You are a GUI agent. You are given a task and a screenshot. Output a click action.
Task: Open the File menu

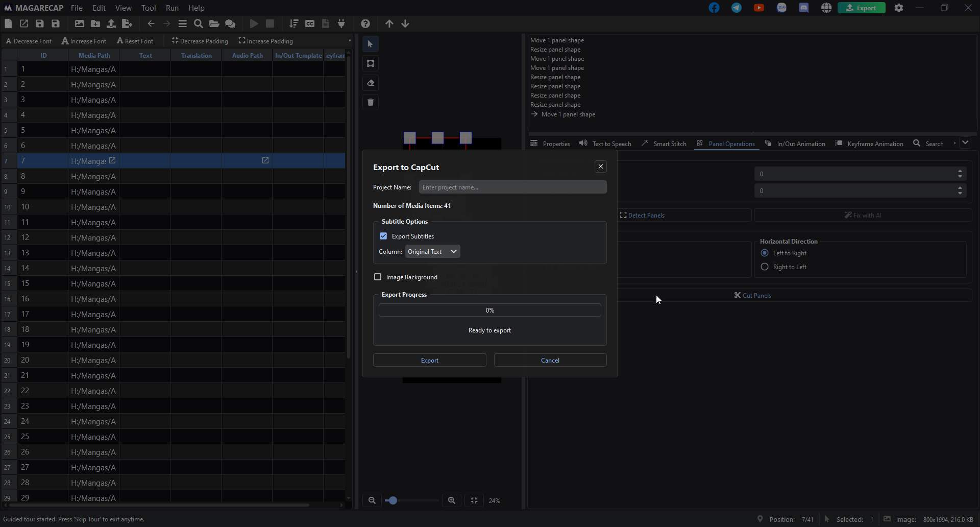(x=77, y=8)
